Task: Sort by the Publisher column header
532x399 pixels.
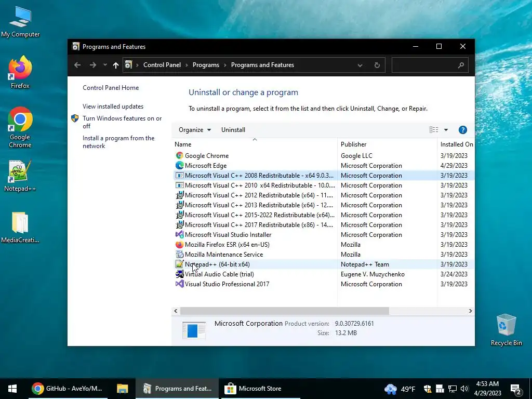Action: [387, 144]
